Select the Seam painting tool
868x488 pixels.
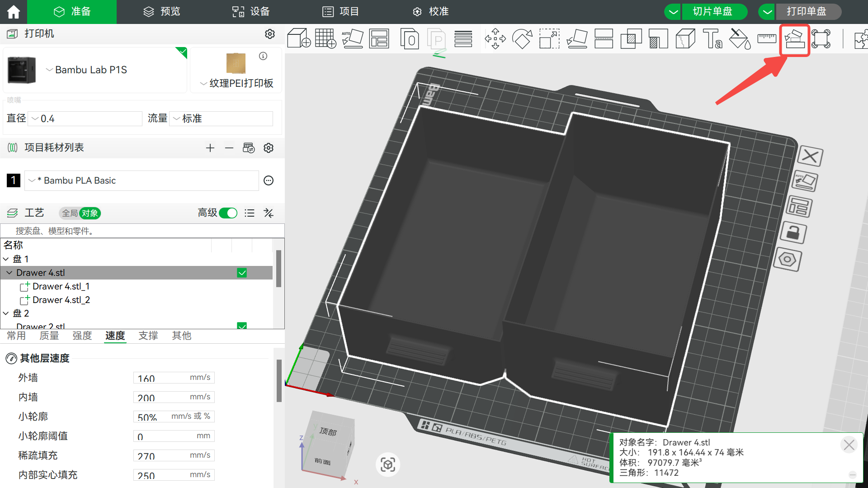[685, 38]
